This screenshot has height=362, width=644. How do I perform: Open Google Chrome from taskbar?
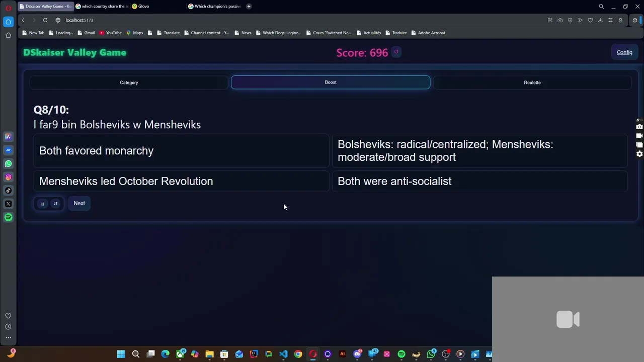click(x=298, y=354)
